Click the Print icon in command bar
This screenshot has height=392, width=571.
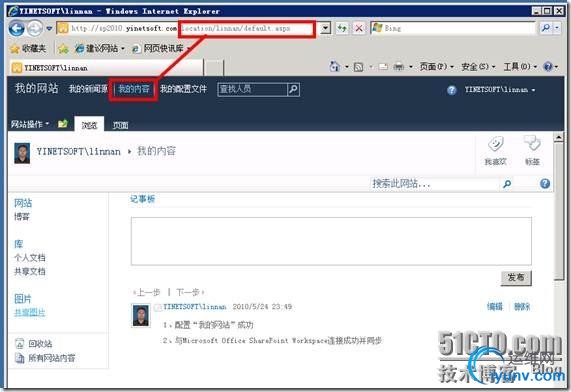(x=399, y=67)
